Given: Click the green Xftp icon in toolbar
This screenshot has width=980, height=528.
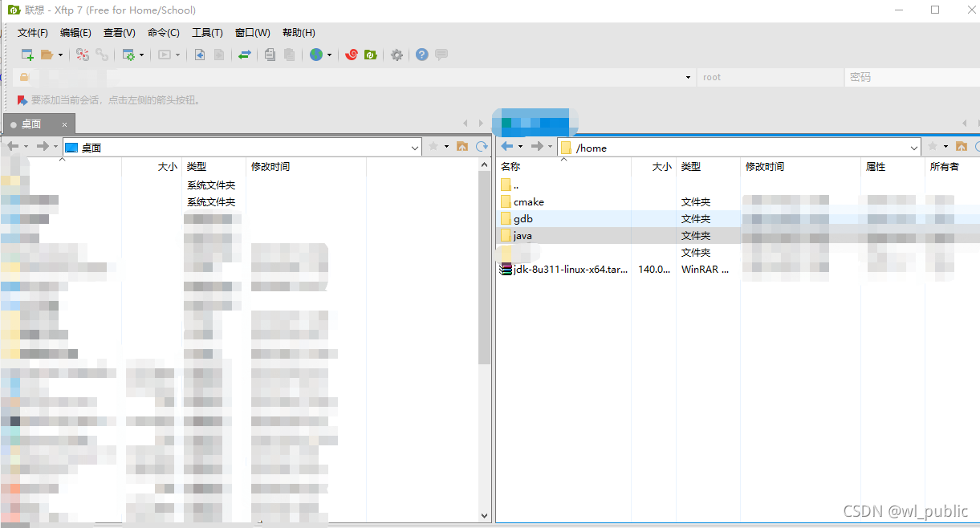Looking at the screenshot, I should click(x=370, y=55).
